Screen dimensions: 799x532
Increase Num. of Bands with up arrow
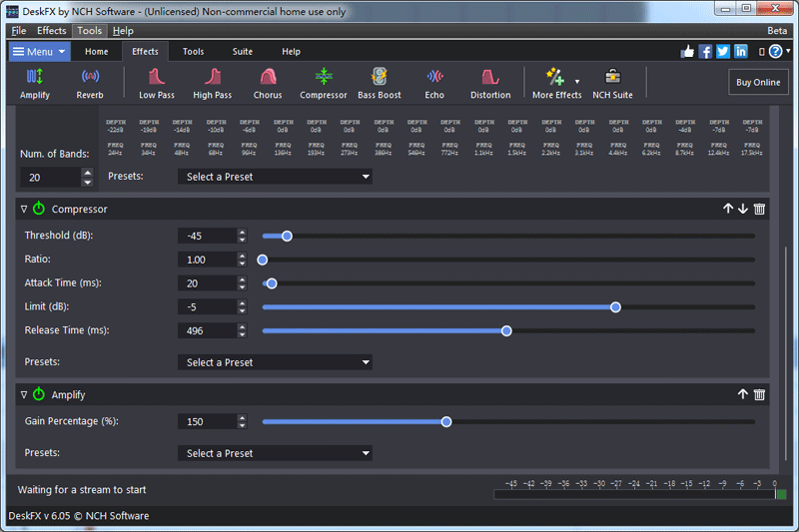click(x=88, y=173)
